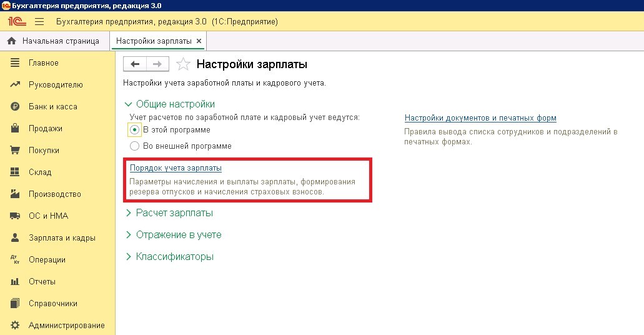Select the Настройки зарплаты tab
Image resolution: width=644 pixels, height=335 pixels.
pyautogui.click(x=154, y=41)
